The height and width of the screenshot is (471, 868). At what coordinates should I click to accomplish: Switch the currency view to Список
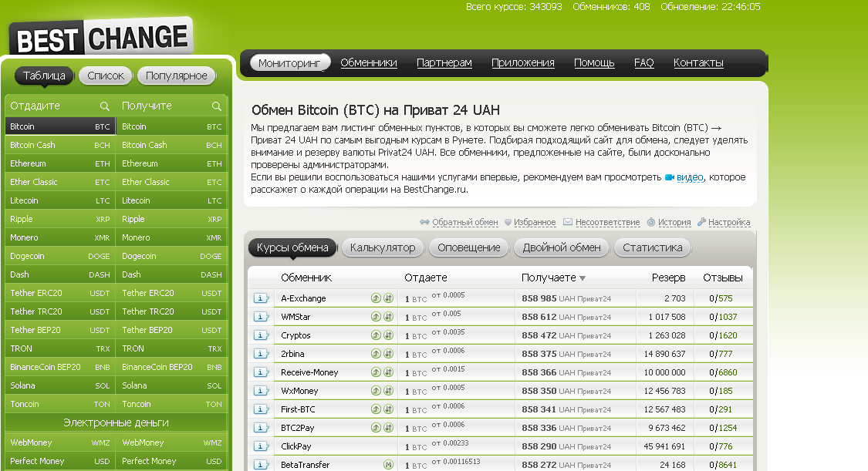click(106, 76)
